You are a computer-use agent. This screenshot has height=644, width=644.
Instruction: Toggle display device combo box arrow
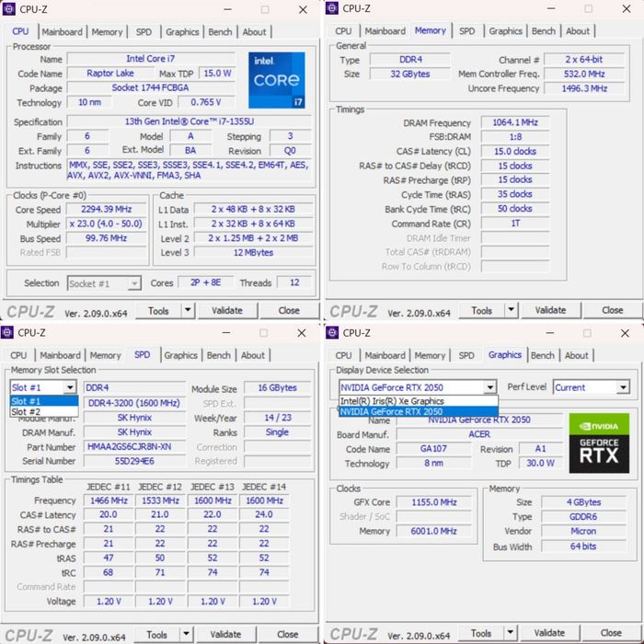click(x=489, y=387)
